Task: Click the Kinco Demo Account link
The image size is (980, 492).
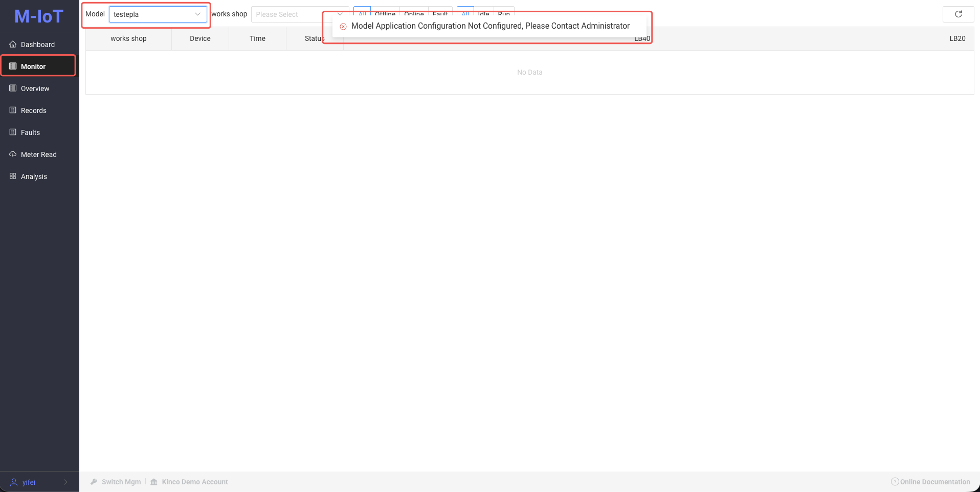Action: pos(194,482)
